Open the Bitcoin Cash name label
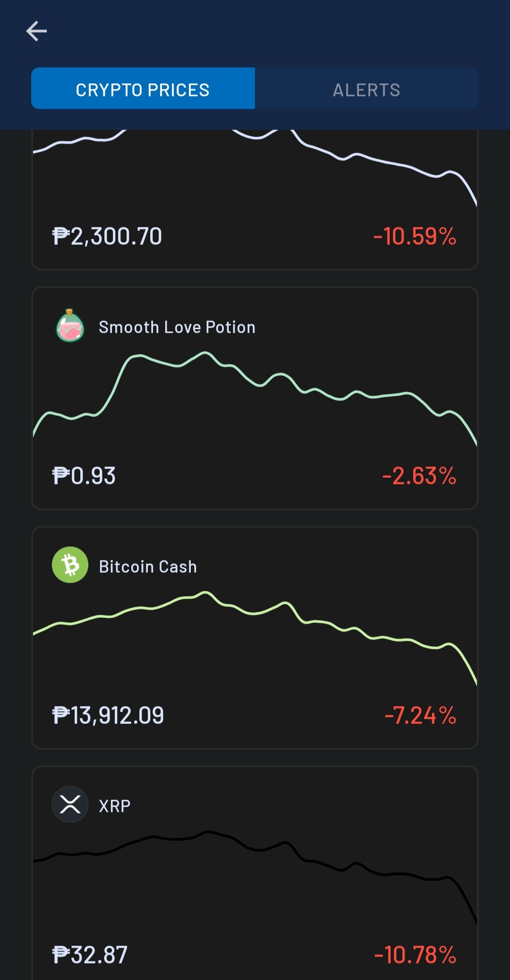Image resolution: width=510 pixels, height=980 pixels. 148,567
